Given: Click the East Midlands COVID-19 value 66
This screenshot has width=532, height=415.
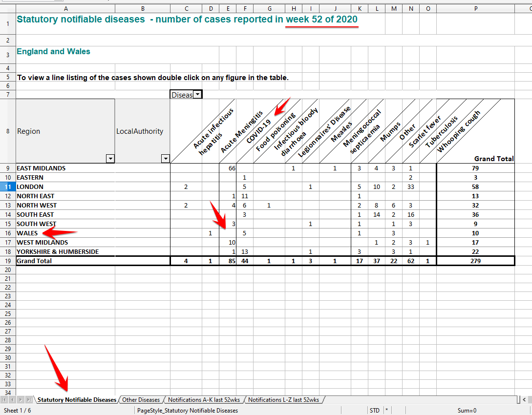Looking at the screenshot, I should pyautogui.click(x=232, y=168).
